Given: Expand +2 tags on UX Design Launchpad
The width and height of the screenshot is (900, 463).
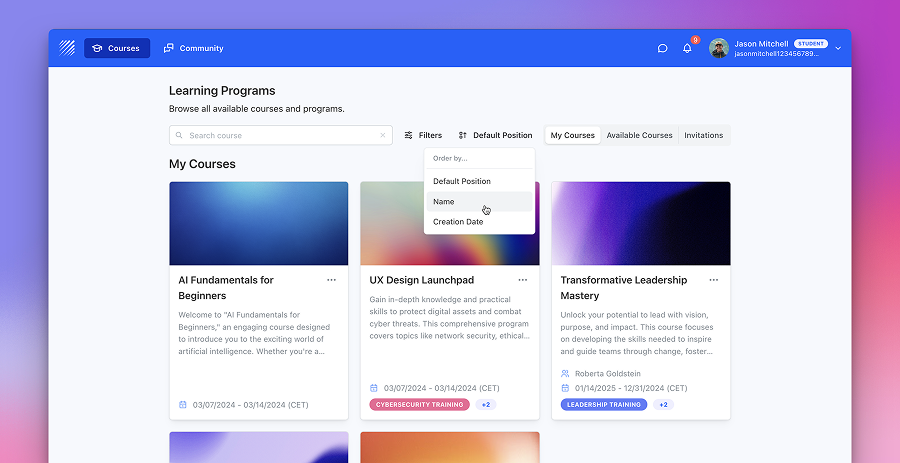Looking at the screenshot, I should click(x=486, y=404).
